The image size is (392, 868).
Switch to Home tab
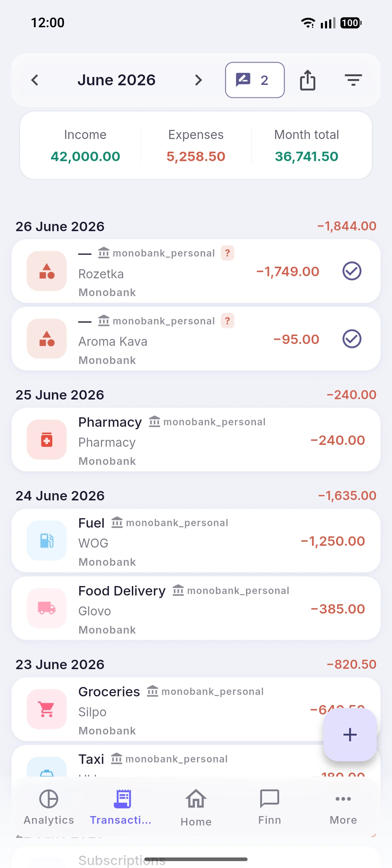tap(196, 807)
